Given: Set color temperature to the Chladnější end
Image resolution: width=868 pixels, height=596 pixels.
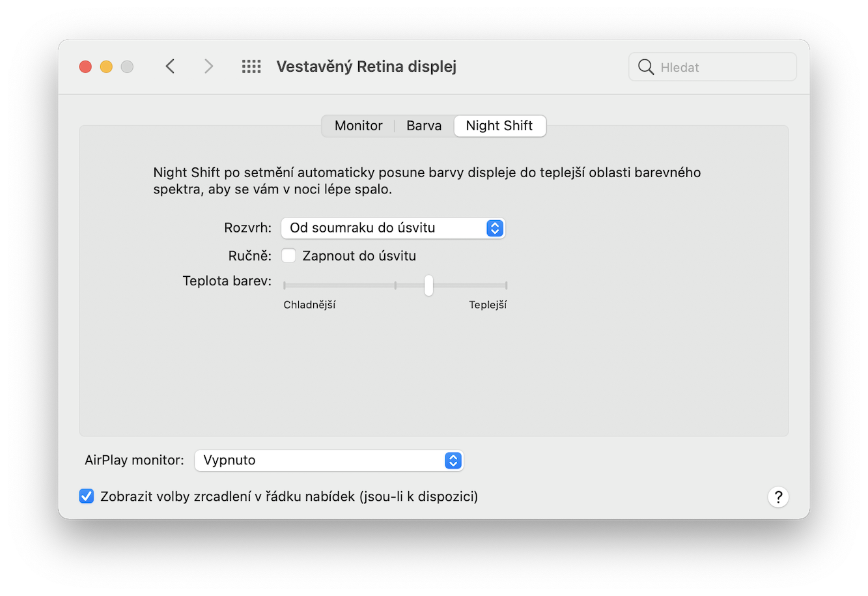Looking at the screenshot, I should click(x=285, y=285).
